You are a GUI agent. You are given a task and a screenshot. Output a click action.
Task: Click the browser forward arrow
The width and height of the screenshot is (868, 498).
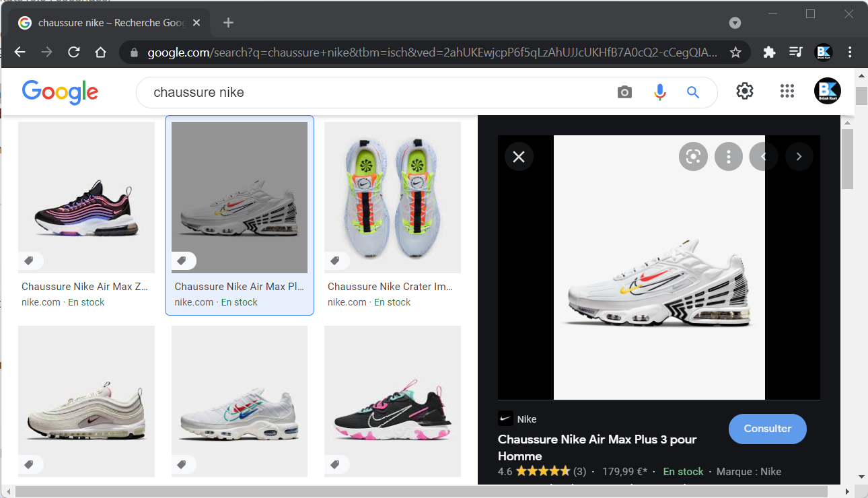[46, 52]
